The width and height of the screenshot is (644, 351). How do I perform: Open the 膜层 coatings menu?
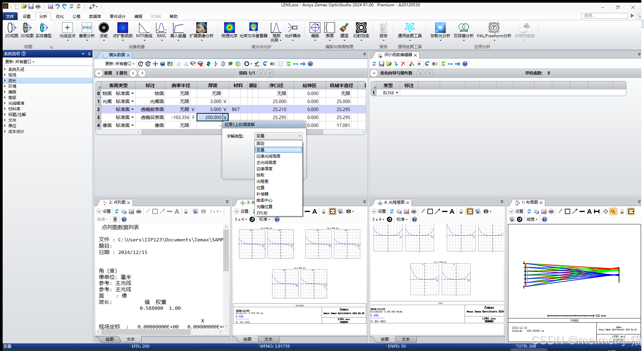[344, 32]
